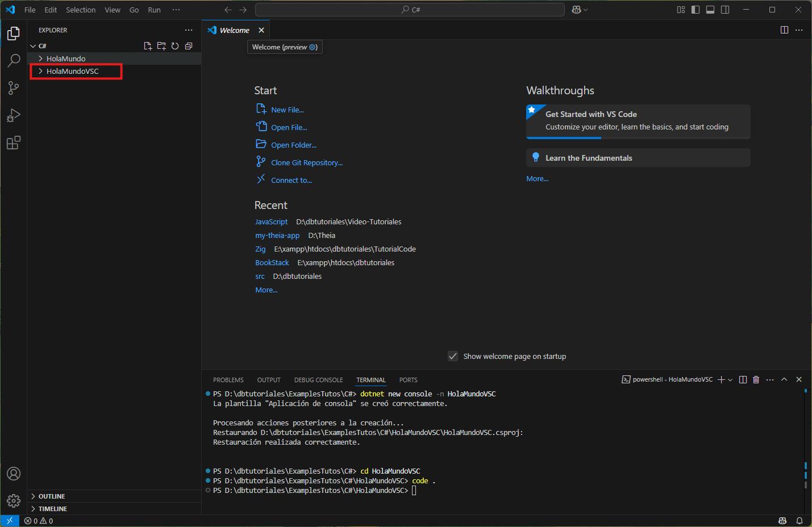This screenshot has height=527, width=812.
Task: Click the New File icon in Explorer
Action: pos(148,46)
